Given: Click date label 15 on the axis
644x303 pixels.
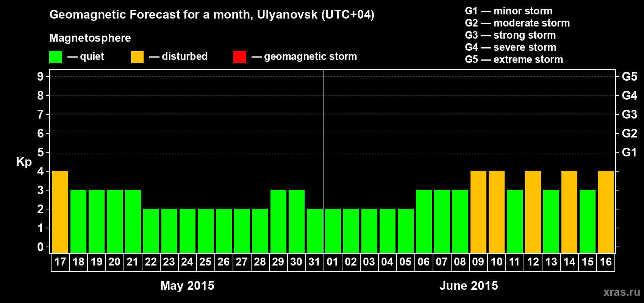Looking at the screenshot, I should (588, 262).
